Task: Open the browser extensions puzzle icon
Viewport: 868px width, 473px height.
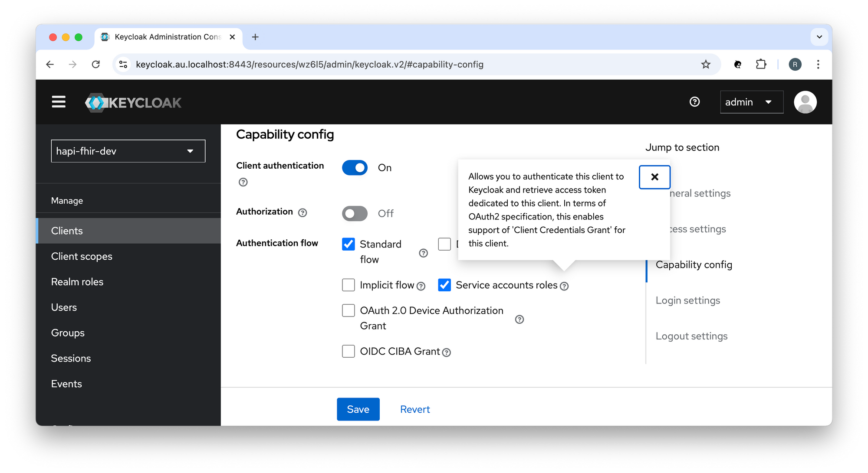Action: point(761,65)
